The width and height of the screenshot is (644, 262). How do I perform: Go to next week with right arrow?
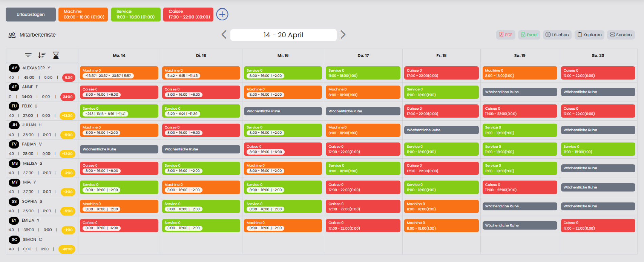(343, 35)
